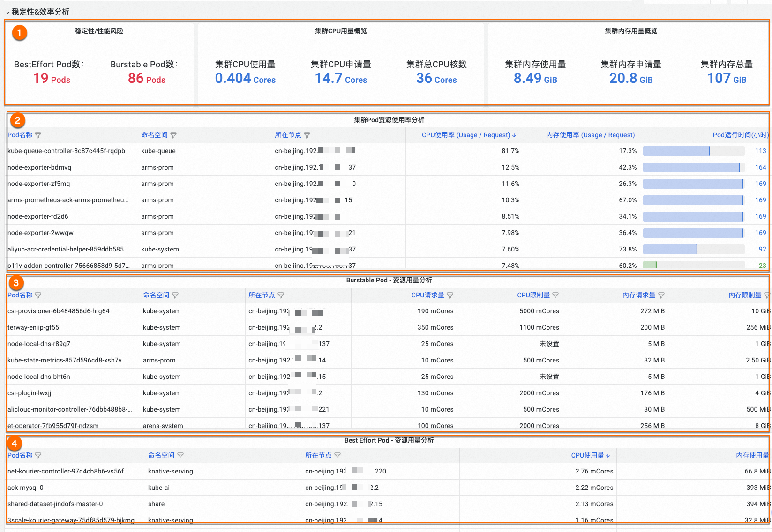Open the 集群CPU用量概览 panel title menu
Image resolution: width=772 pixels, height=532 pixels.
pyautogui.click(x=341, y=31)
